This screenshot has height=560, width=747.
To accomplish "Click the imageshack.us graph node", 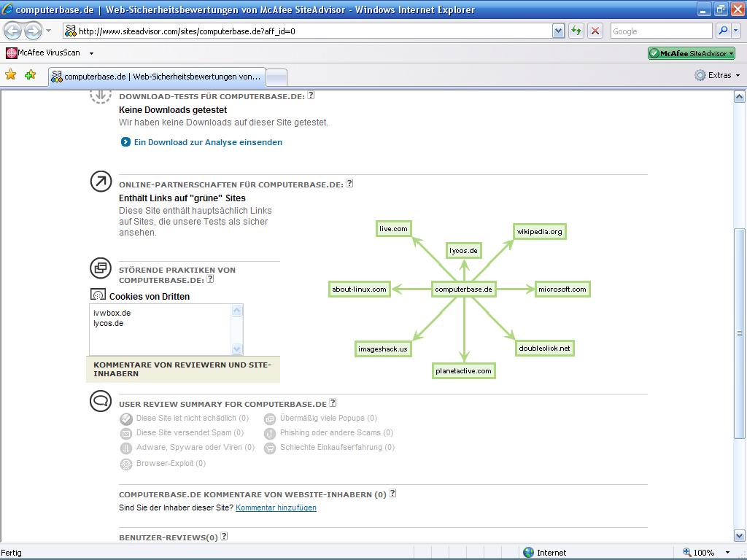I will [382, 349].
